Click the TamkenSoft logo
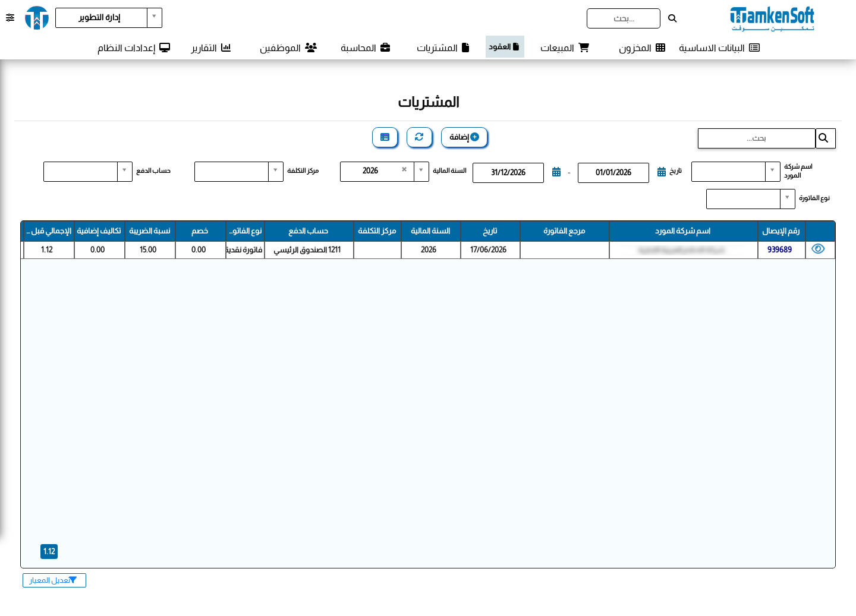 (772, 18)
